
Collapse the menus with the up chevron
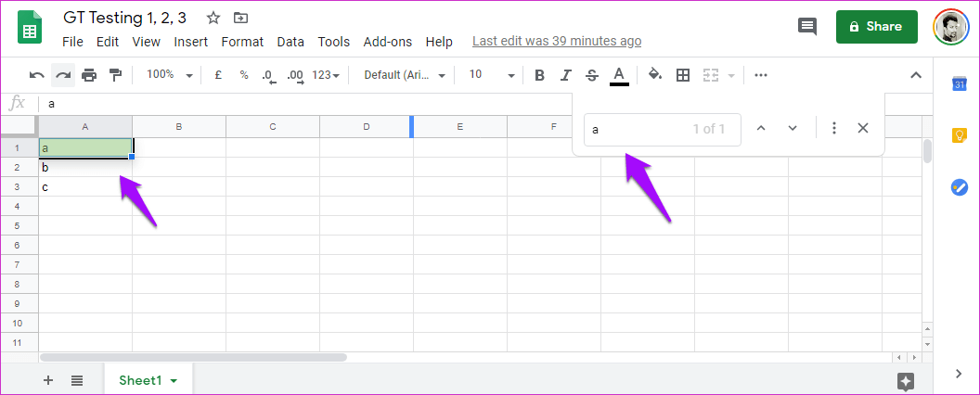[x=916, y=75]
